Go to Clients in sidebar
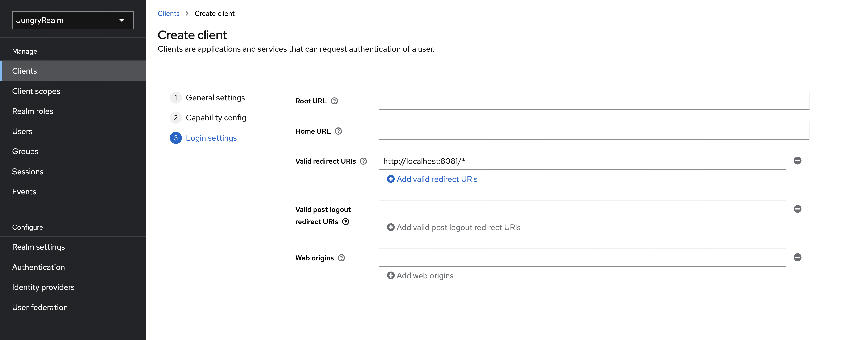 pos(73,71)
